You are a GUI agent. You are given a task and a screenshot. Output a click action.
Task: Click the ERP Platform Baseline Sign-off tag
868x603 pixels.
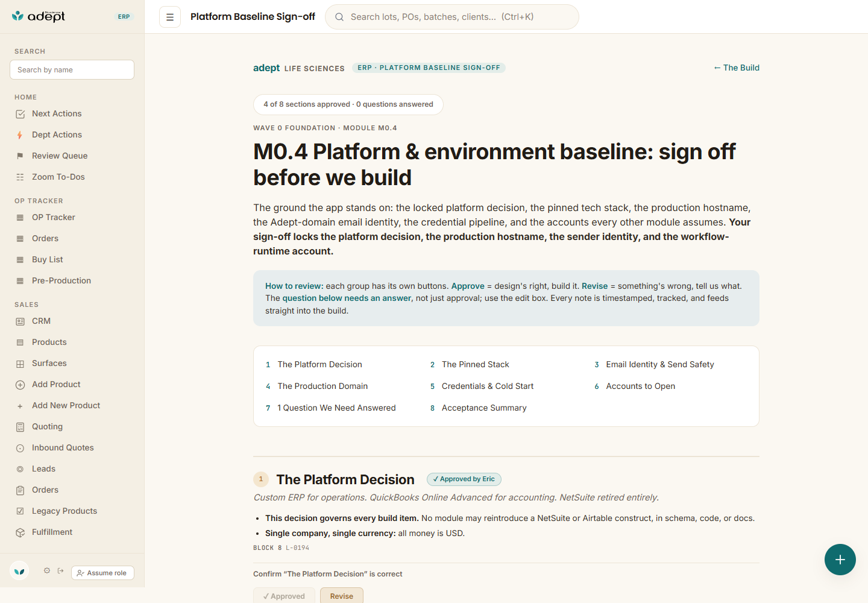[x=429, y=68]
